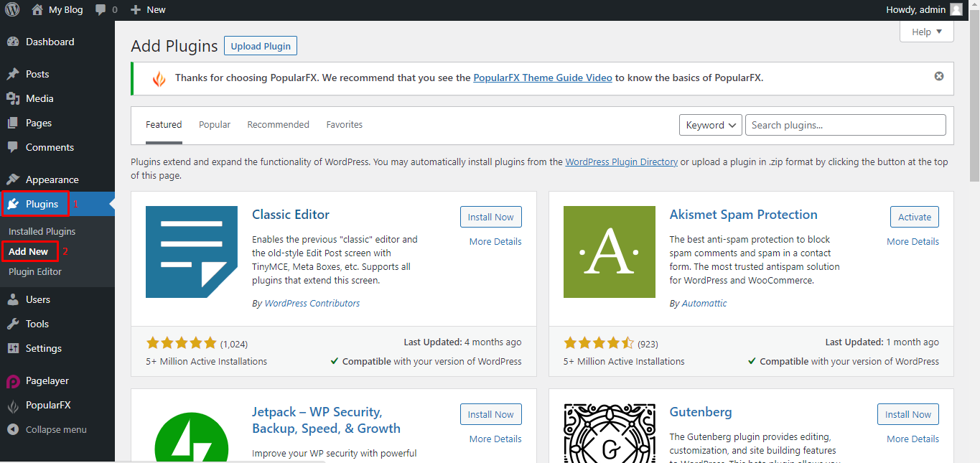The height and width of the screenshot is (463, 980).
Task: Open PopularFX Theme Guide Video link
Action: 543,78
